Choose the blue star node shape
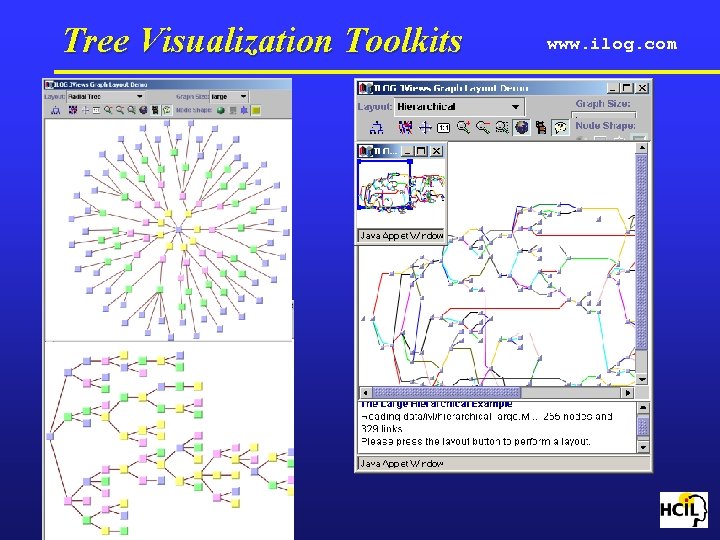Image resolution: width=720 pixels, height=540 pixels. [x=244, y=110]
